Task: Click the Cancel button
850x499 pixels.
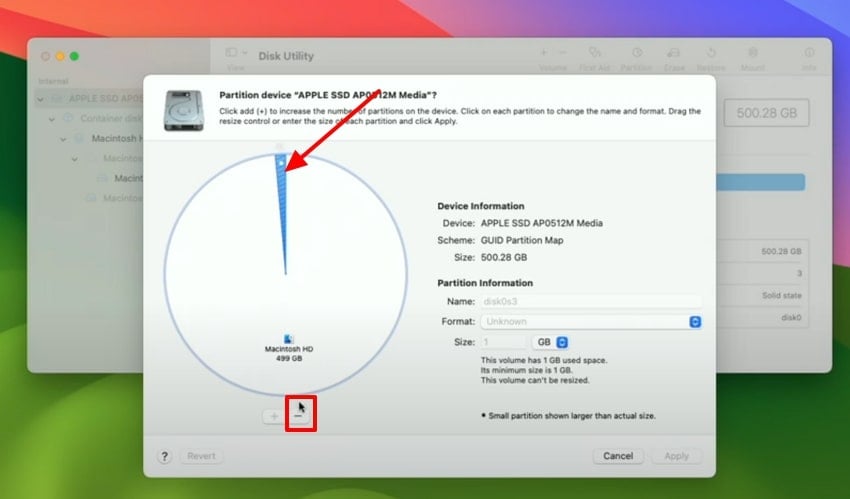Action: click(618, 456)
